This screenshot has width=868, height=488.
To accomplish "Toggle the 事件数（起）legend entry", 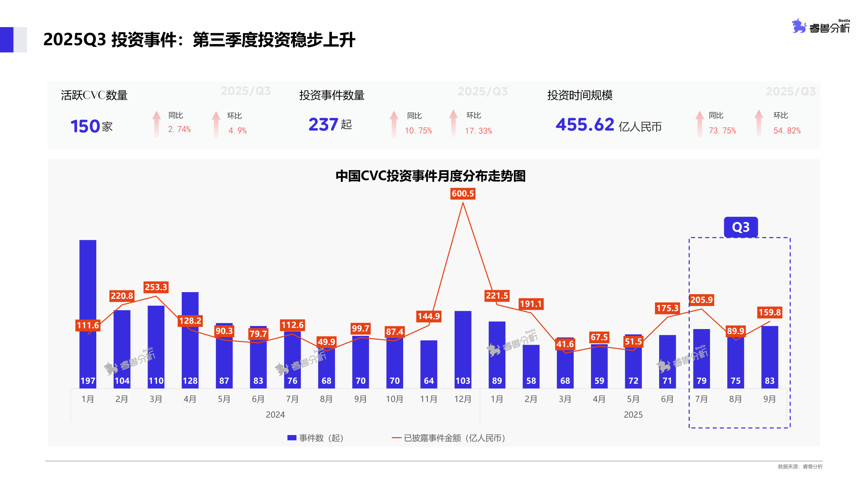I will click(315, 438).
